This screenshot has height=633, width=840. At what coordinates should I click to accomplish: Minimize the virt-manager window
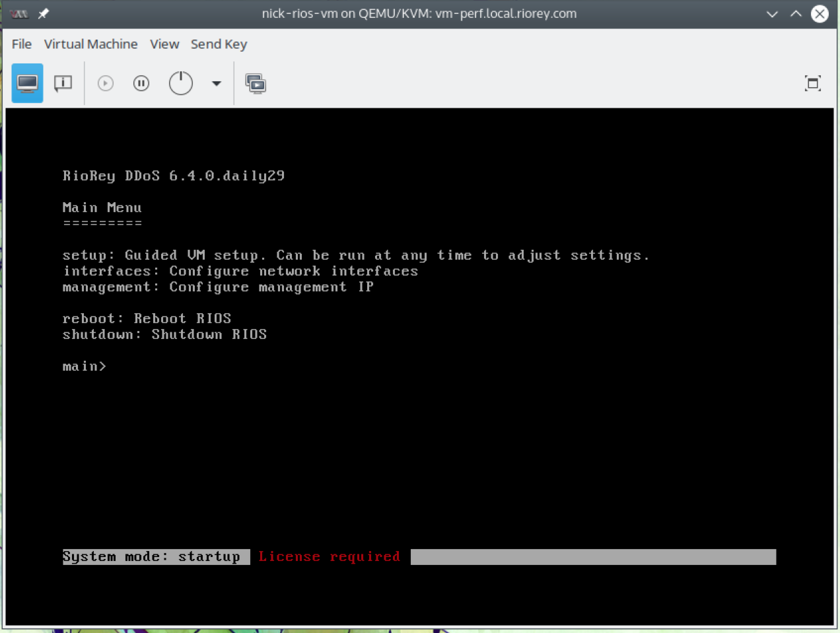click(772, 14)
